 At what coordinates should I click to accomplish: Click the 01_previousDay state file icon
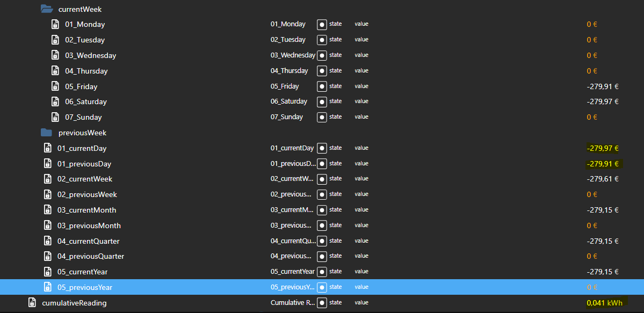click(x=48, y=164)
